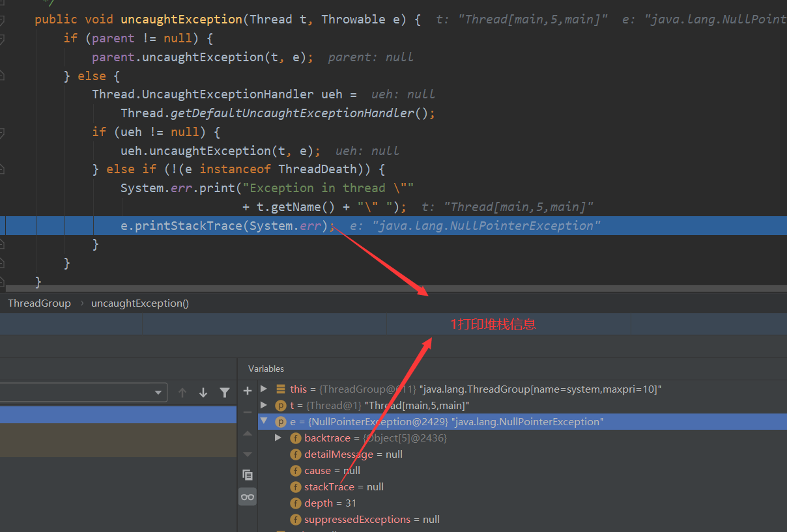Image resolution: width=787 pixels, height=532 pixels.
Task: Click the parameter icon next to 't'
Action: pos(281,405)
